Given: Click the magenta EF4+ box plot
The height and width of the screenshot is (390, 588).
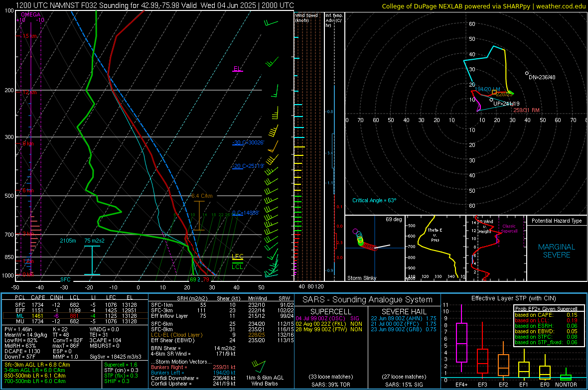Looking at the screenshot, I should click(x=461, y=338).
